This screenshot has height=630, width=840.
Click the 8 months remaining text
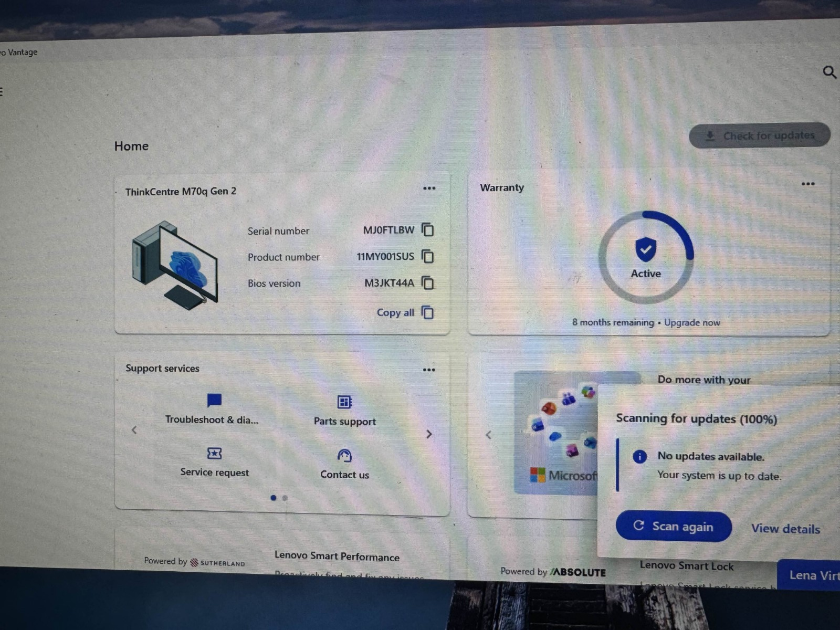[x=613, y=322]
